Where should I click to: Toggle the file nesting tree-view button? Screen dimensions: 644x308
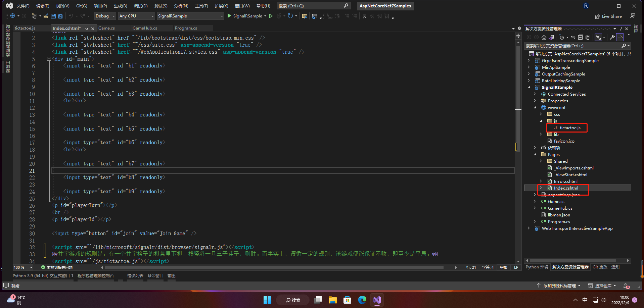[598, 37]
